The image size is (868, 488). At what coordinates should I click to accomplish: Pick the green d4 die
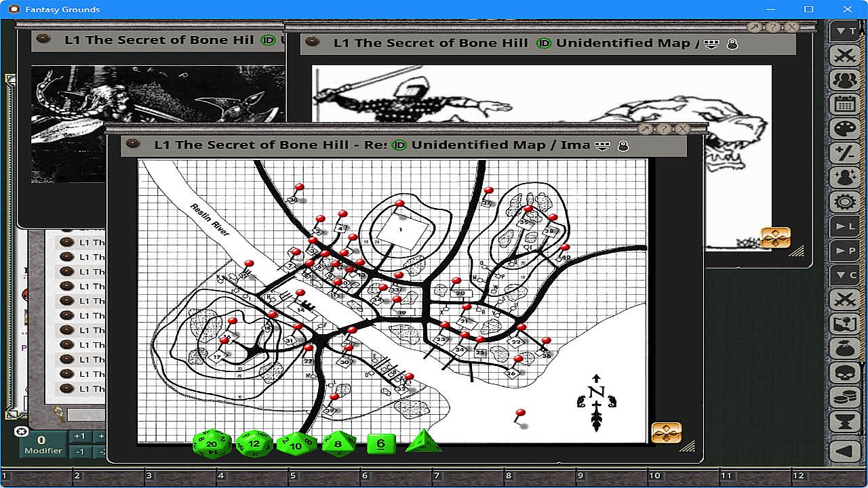point(423,441)
